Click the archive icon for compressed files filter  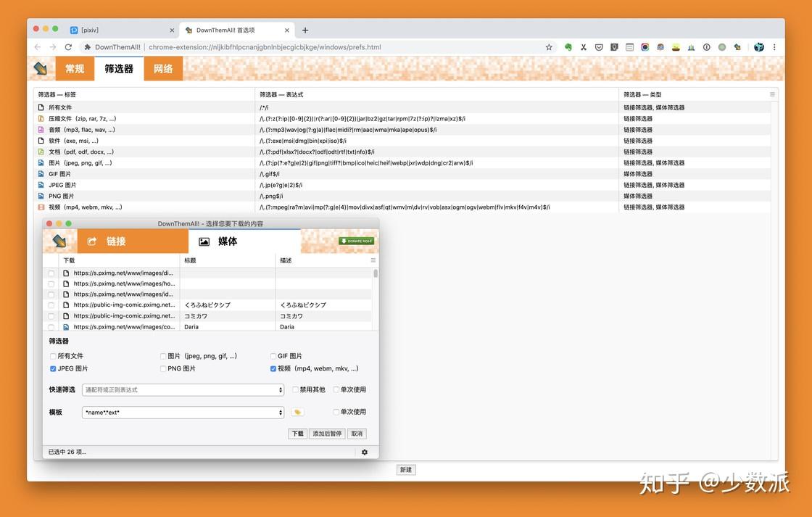(x=41, y=119)
